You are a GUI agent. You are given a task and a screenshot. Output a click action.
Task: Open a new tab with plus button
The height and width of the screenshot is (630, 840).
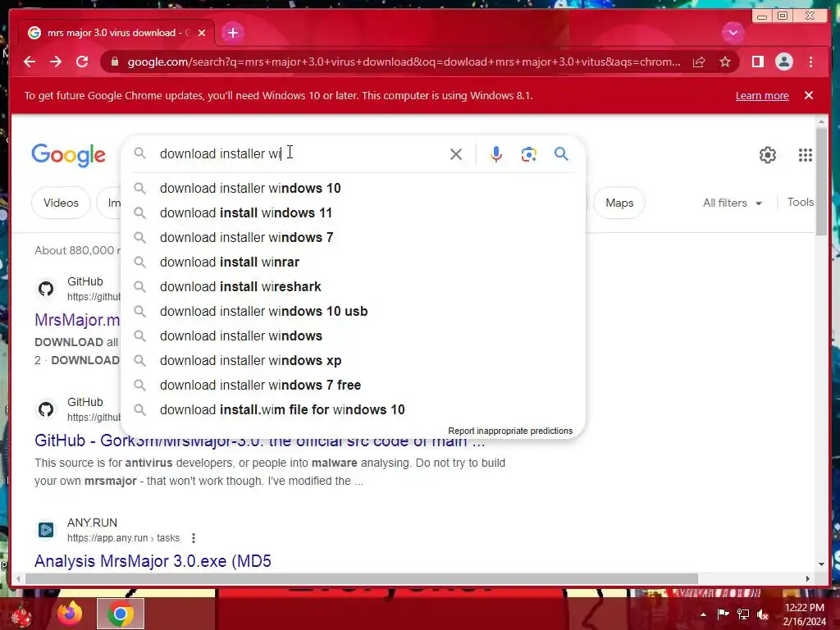click(232, 33)
